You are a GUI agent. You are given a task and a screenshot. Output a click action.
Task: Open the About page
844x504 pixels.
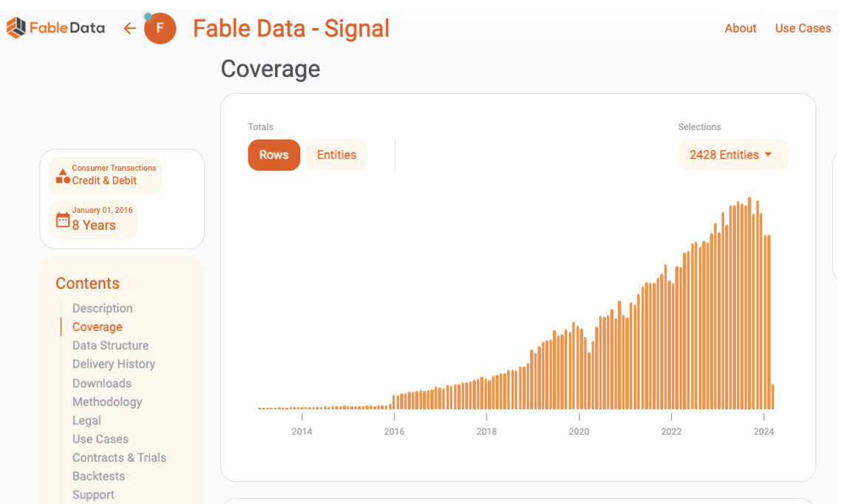point(740,28)
